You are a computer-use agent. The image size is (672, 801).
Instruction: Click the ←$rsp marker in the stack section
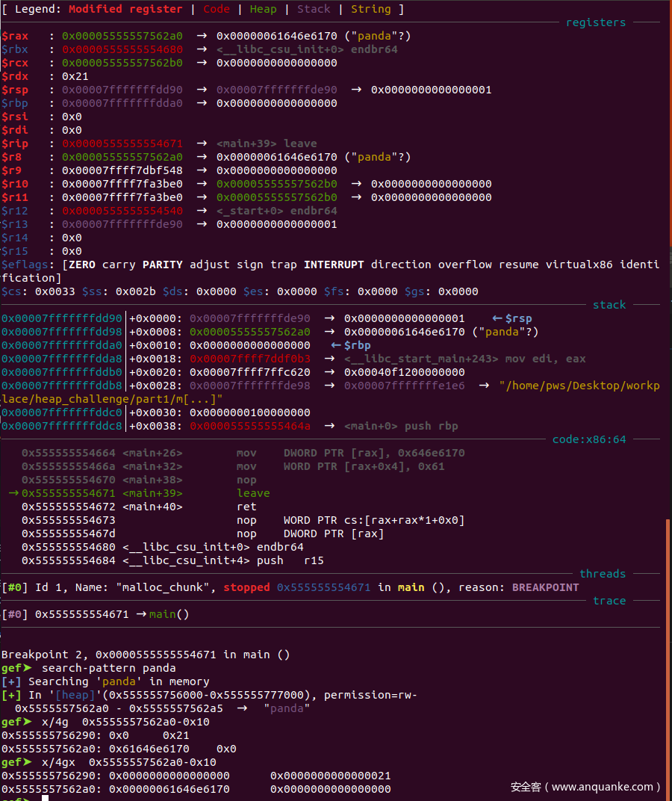(x=511, y=318)
